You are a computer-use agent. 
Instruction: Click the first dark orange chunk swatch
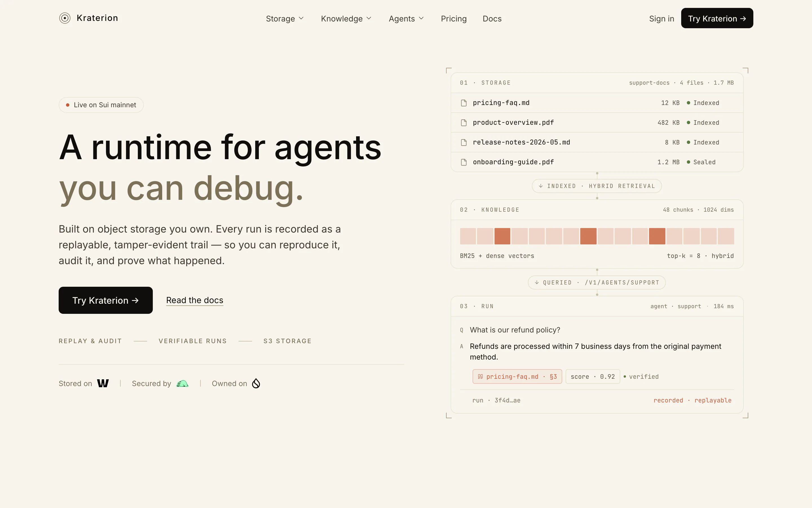pos(502,236)
